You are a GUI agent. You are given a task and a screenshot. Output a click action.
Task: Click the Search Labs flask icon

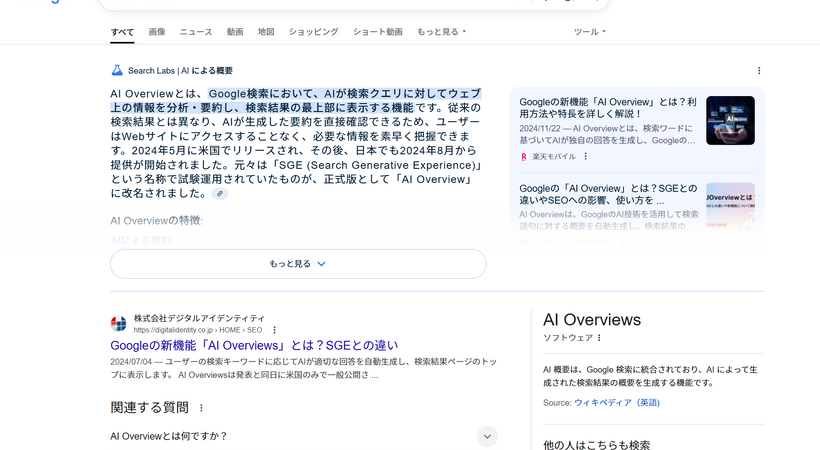[x=117, y=70]
